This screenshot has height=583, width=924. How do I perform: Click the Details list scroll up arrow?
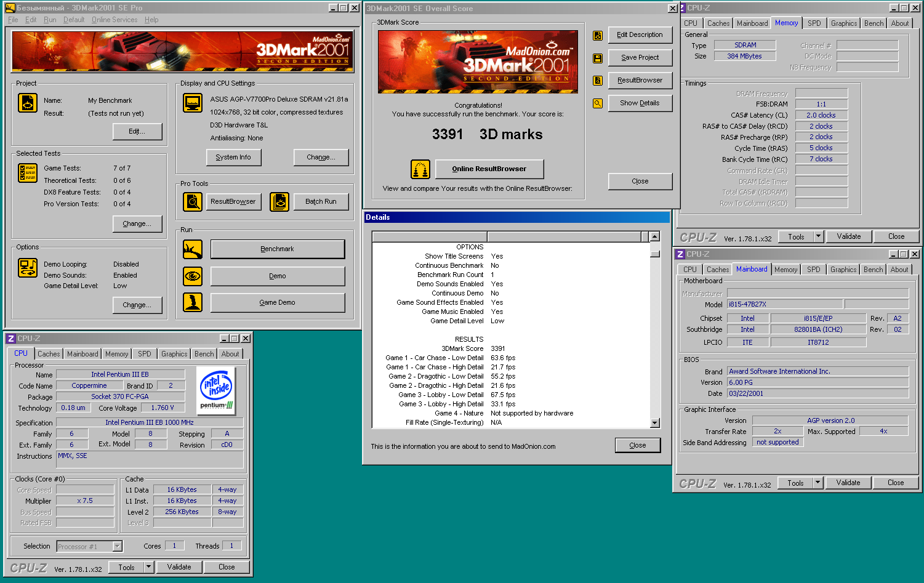(x=655, y=236)
